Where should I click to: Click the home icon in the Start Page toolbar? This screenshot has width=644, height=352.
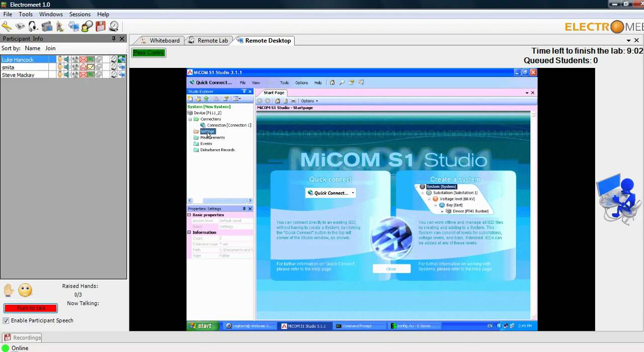277,101
